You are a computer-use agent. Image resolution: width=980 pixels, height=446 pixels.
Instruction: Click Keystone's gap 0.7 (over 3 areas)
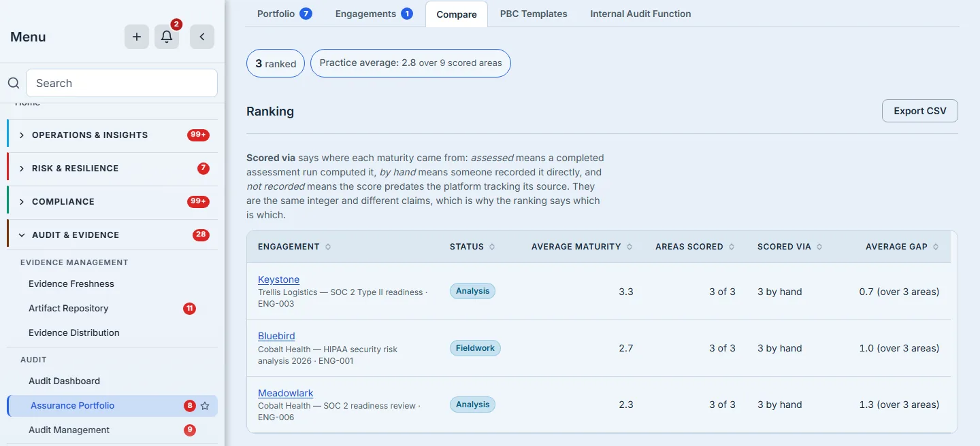(899, 292)
